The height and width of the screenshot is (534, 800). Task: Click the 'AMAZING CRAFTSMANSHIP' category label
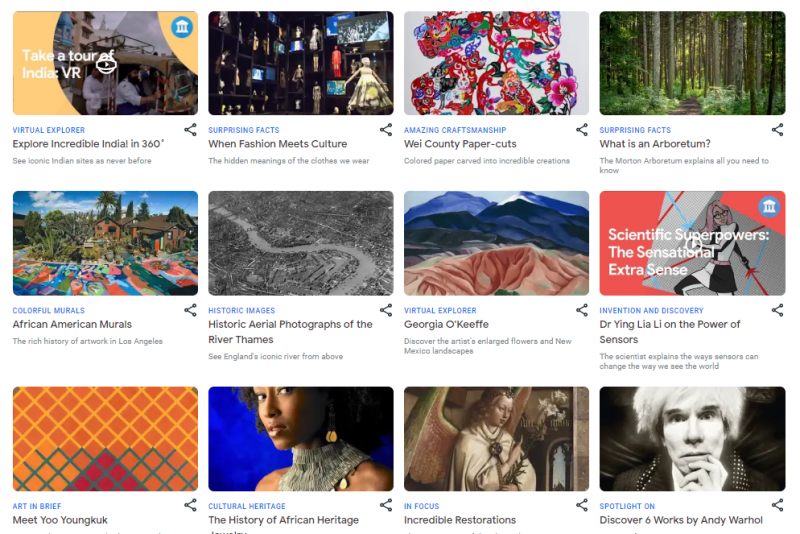pyautogui.click(x=455, y=130)
